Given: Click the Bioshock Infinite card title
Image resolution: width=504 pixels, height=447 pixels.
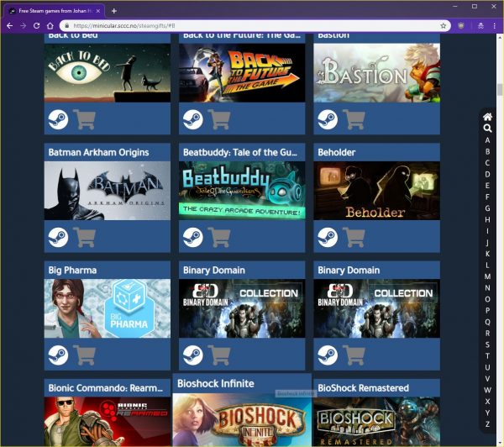Looking at the screenshot, I should pos(216,384).
